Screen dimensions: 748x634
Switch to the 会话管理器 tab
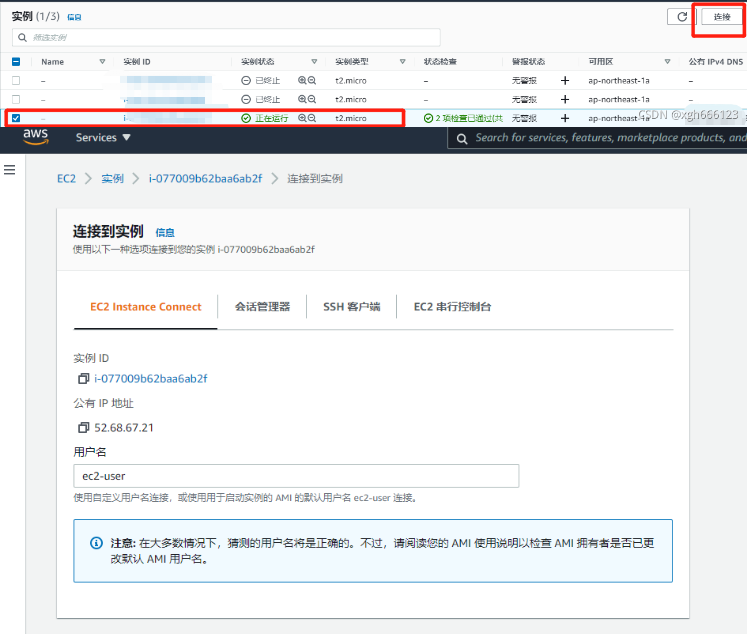(262, 307)
